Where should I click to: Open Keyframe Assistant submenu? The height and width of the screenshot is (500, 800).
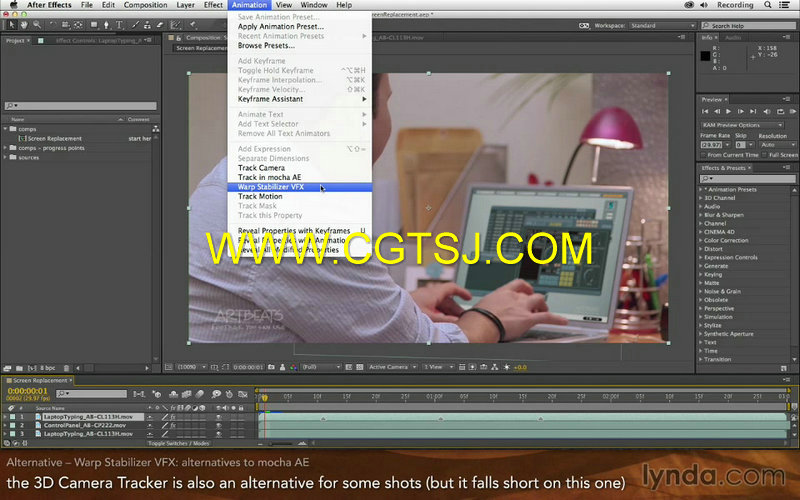coord(299,99)
